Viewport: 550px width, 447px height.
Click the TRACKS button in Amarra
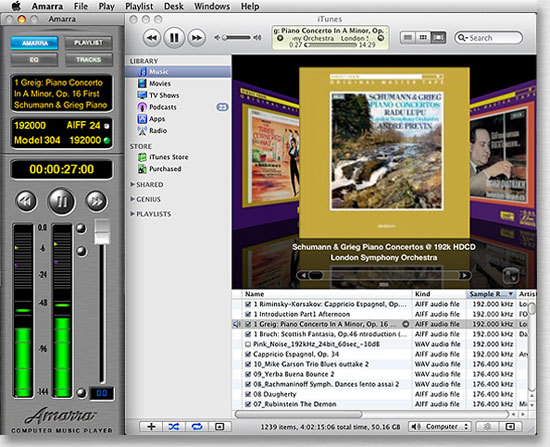88,60
